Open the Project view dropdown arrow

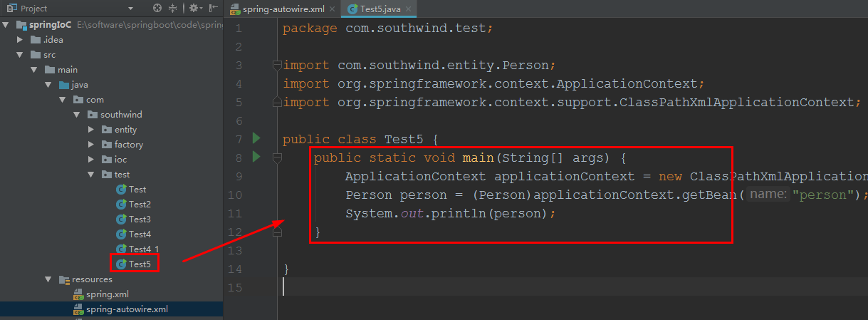(130, 9)
